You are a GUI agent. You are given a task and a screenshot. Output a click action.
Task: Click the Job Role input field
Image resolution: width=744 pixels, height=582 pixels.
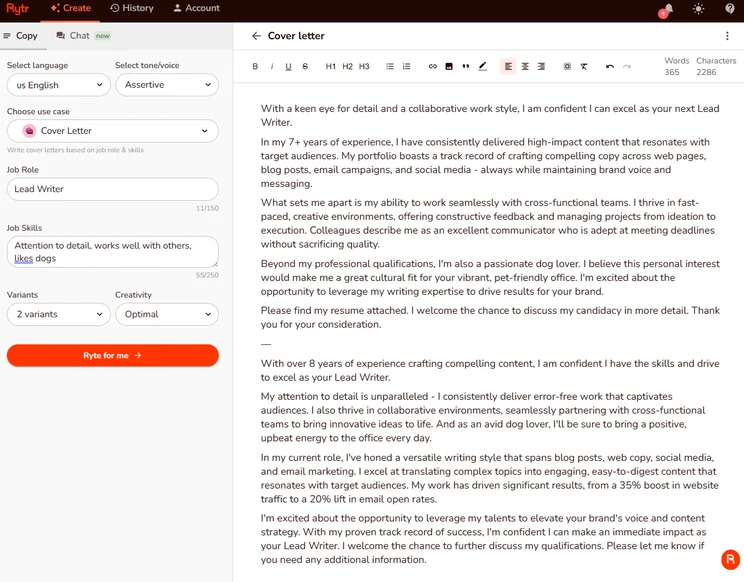click(x=113, y=189)
